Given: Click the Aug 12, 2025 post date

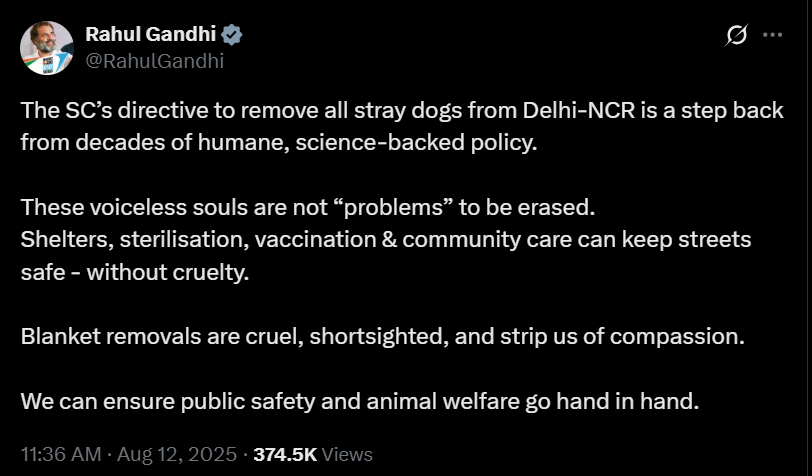Looking at the screenshot, I should tap(176, 454).
